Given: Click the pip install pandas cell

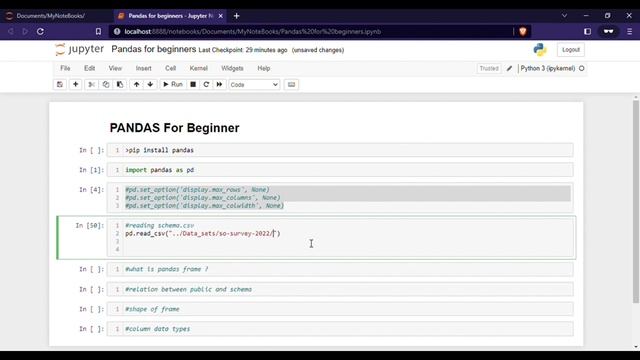Looking at the screenshot, I should tap(340, 150).
